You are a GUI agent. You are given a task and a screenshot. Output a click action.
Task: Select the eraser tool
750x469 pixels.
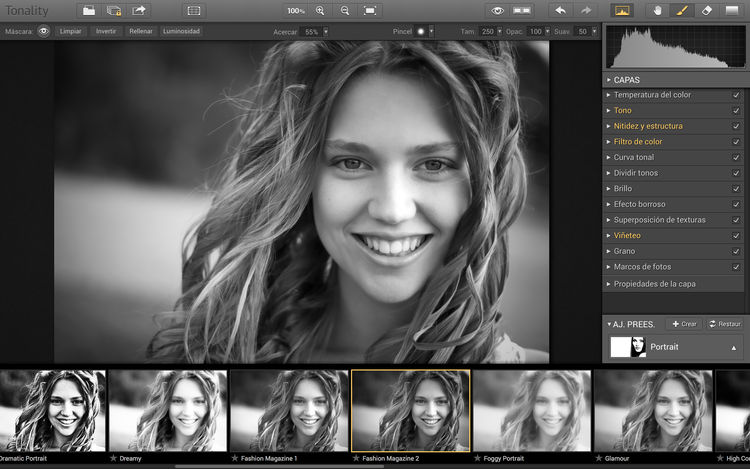coord(707,11)
